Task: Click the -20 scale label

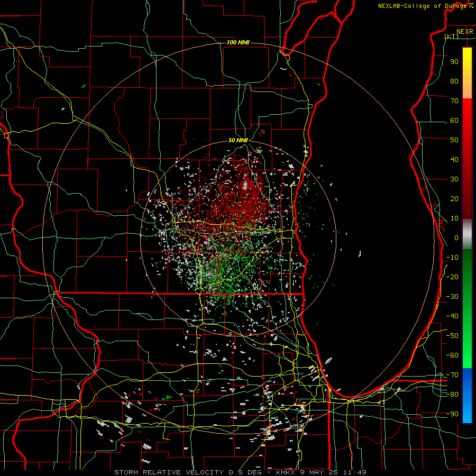Action: point(452,277)
